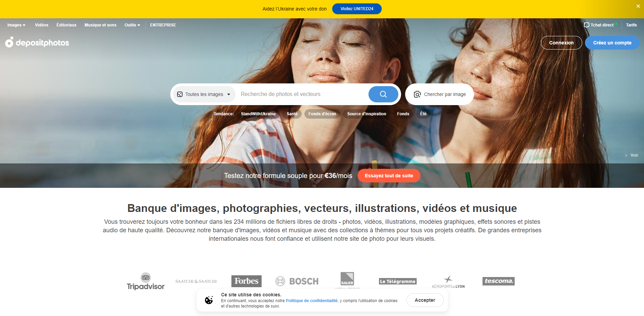Open the Images menu dropdown

click(x=16, y=25)
